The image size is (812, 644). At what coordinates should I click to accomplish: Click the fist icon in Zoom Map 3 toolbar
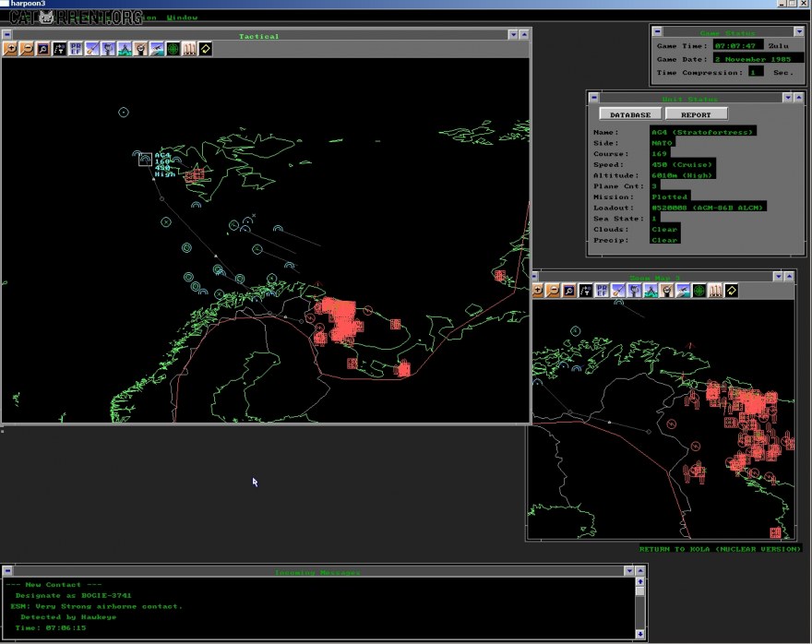(635, 291)
